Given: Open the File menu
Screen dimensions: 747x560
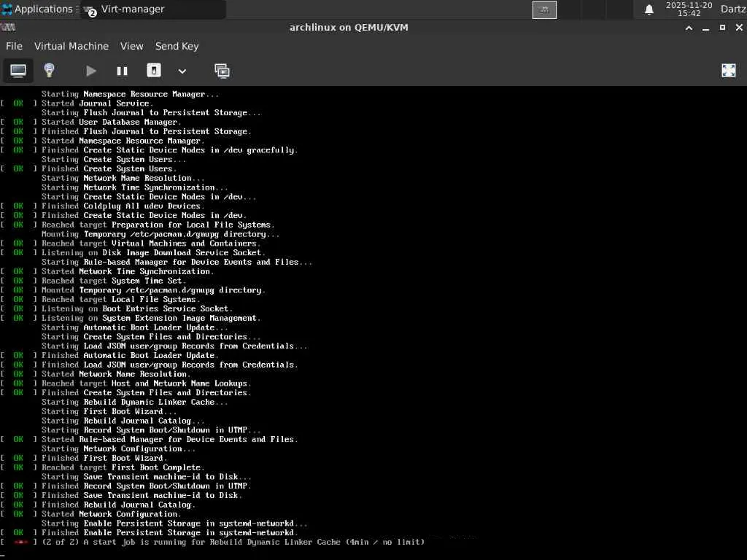Looking at the screenshot, I should (14, 46).
